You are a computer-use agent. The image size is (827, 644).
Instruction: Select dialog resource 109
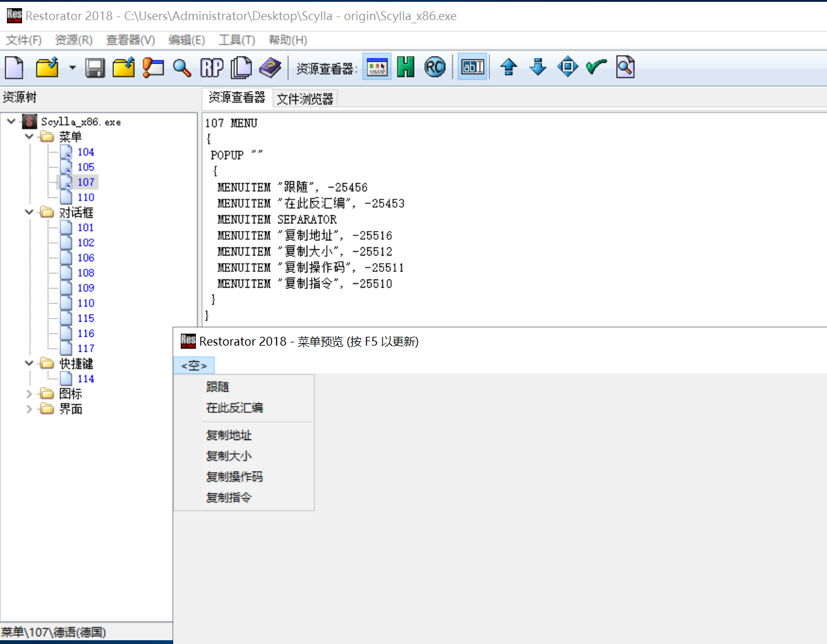[x=86, y=288]
